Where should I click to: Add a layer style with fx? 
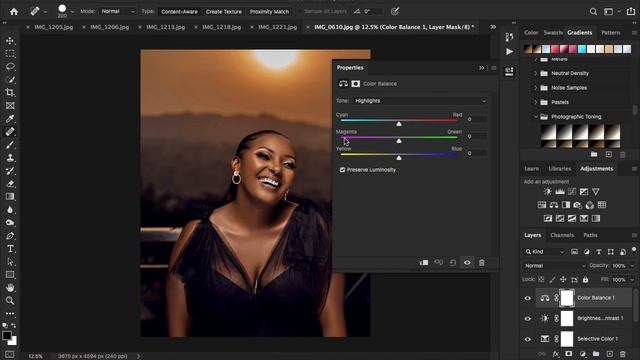[x=555, y=354]
